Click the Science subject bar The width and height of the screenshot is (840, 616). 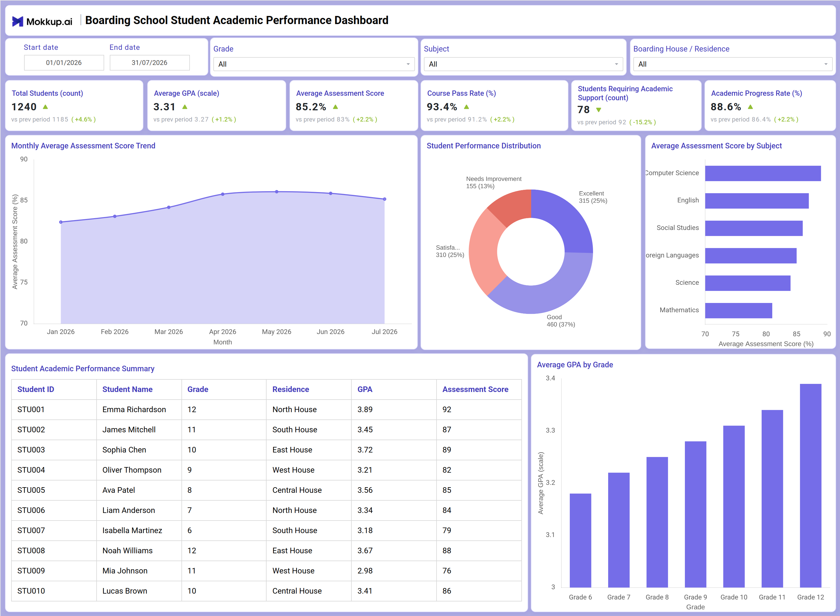[x=748, y=283]
